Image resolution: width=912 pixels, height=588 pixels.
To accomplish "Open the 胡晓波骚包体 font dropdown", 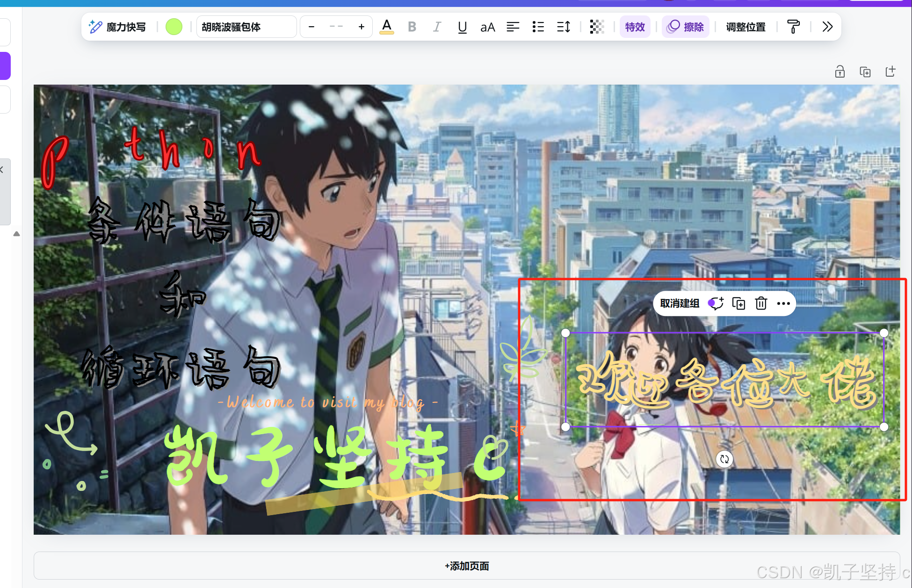I will (246, 27).
